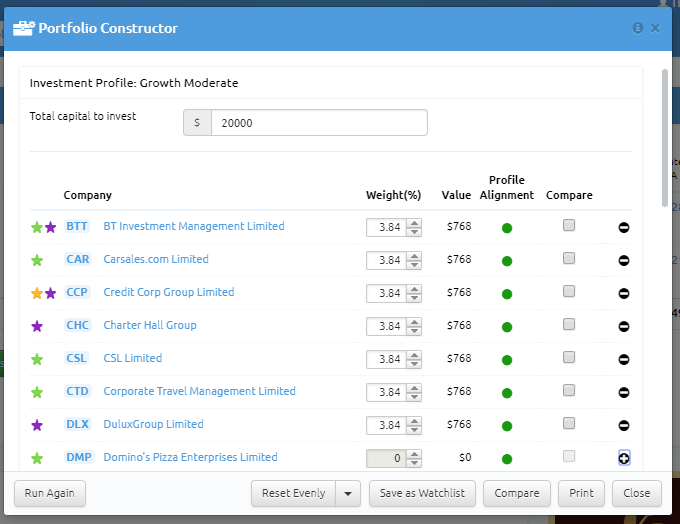Click Save as Watchlist button
The image size is (680, 524).
pos(422,493)
